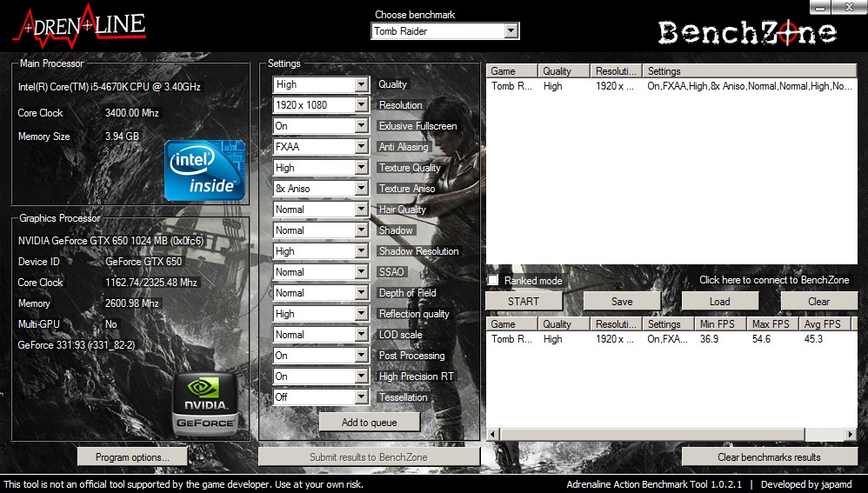
Task: Enable the Ranked mode checkbox
Action: point(492,280)
